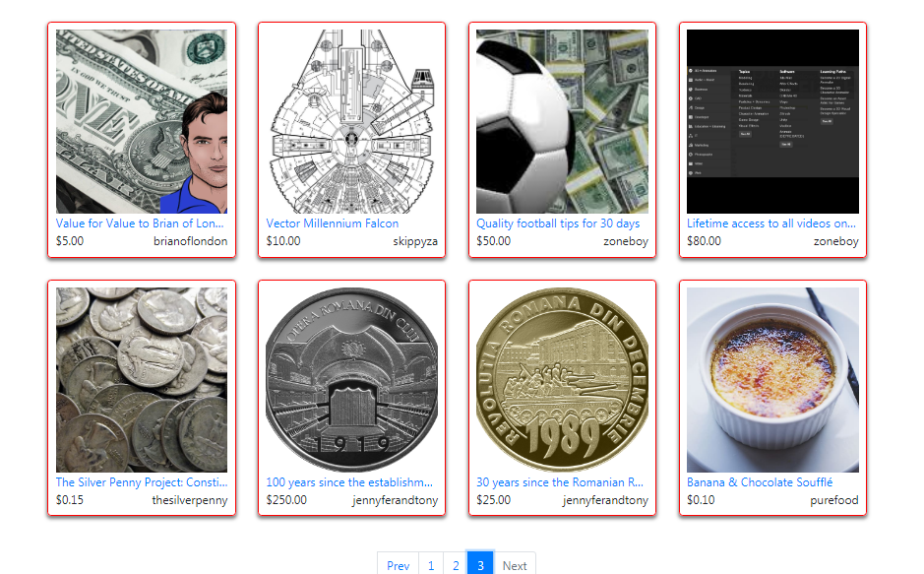Open 'Lifetime access to all videos on...' link

[x=771, y=223]
